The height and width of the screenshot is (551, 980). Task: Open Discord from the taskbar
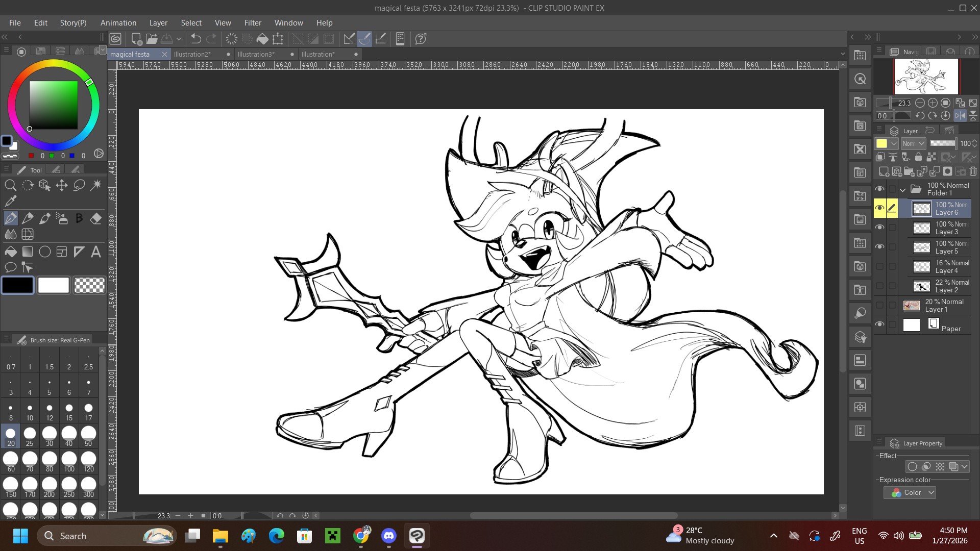389,536
